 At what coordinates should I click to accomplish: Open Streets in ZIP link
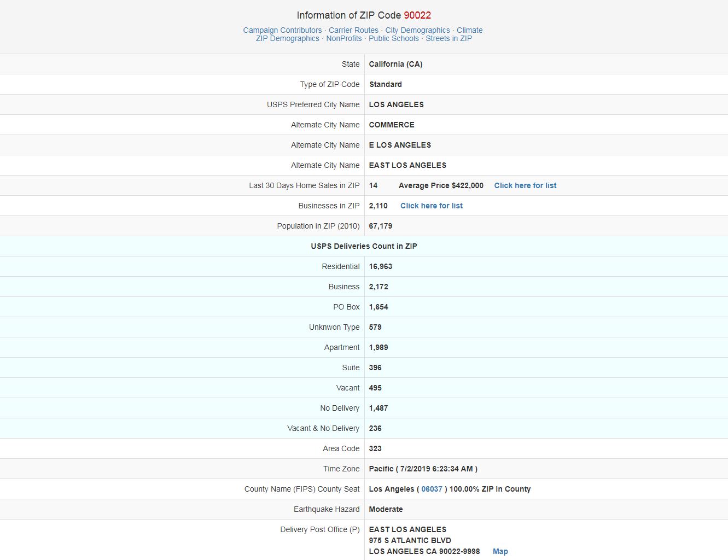point(449,38)
